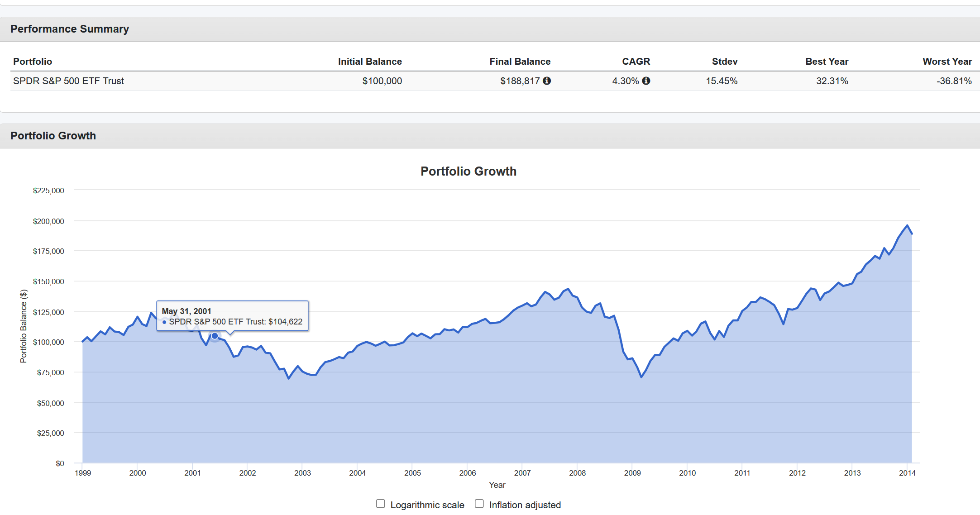Viewport: 980px width, 515px height.
Task: Click highlighted May 31, 2001 data point marker
Action: [215, 336]
